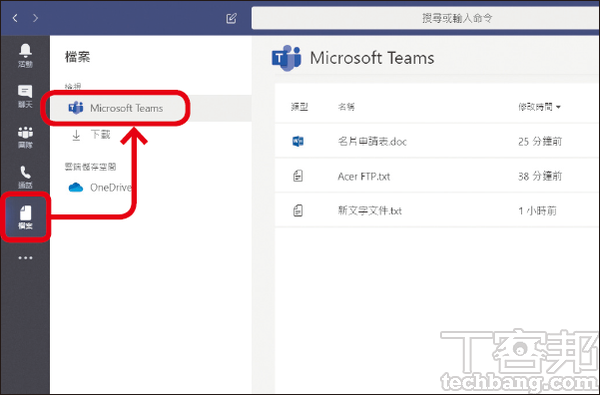Select Microsoft Teams in files list
The image size is (600, 395).
point(150,108)
